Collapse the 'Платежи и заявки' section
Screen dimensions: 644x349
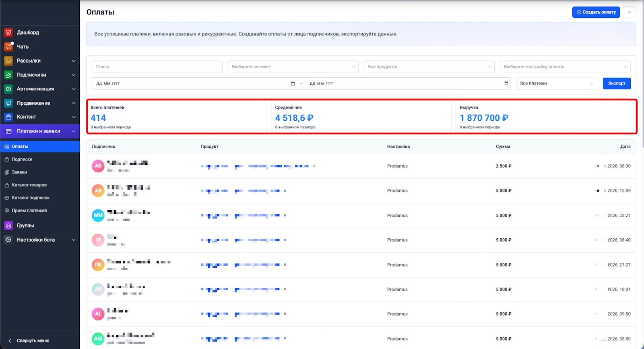pos(74,131)
